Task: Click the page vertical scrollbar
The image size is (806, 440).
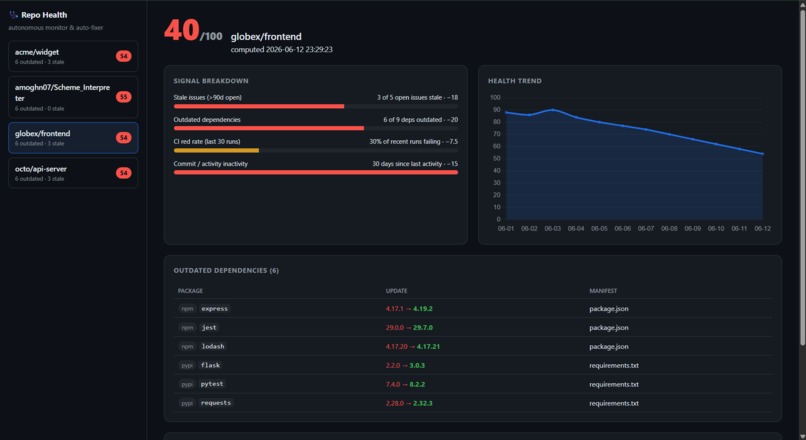Action: (802, 177)
